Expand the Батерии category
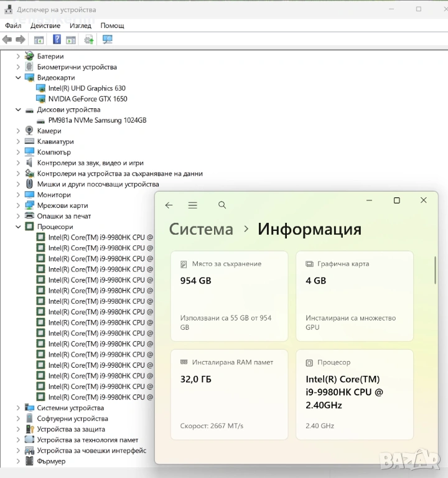 [18, 57]
